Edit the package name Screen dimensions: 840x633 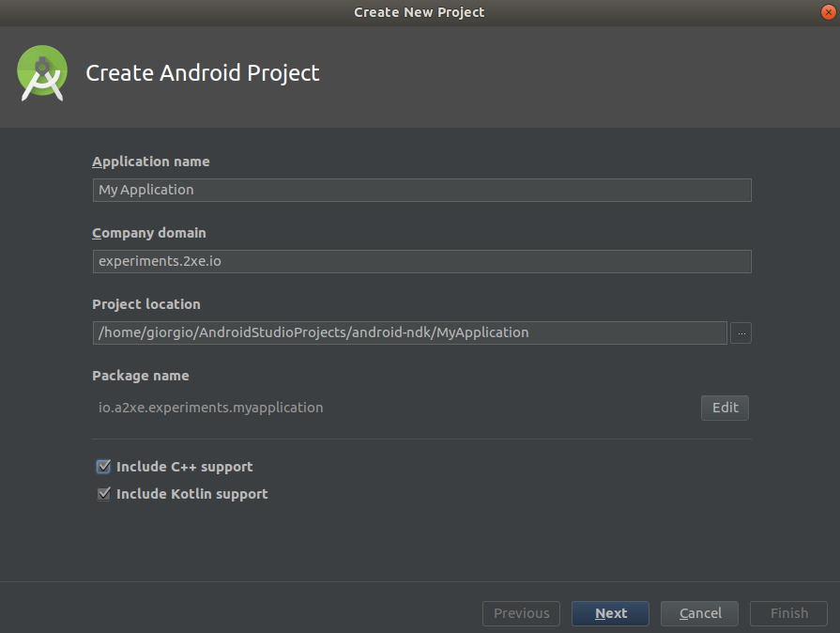725,408
